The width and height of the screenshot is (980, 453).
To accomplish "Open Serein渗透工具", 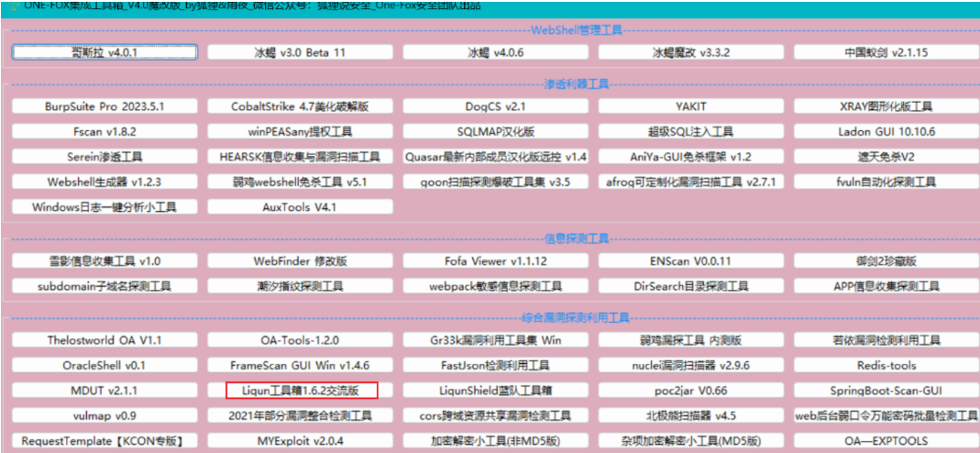I will click(105, 156).
